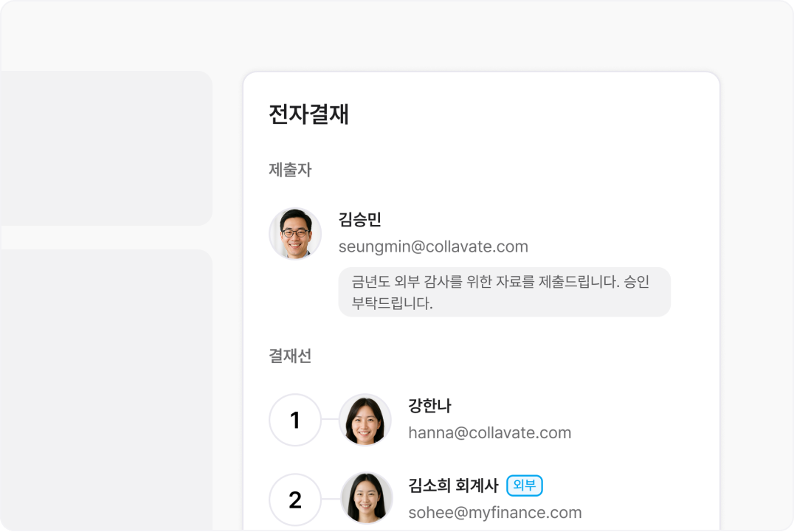Image resolution: width=794 pixels, height=532 pixels.
Task: Click the connector line between step 2 and 김소희
Action: pyautogui.click(x=331, y=499)
